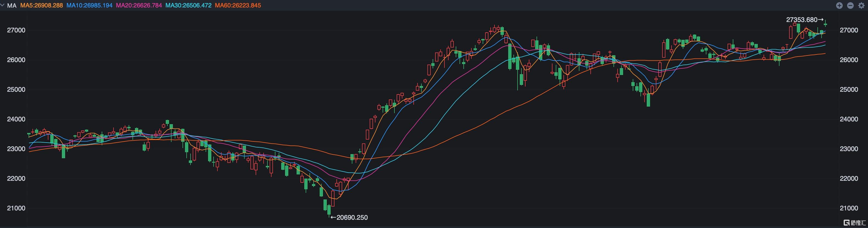Click the 27353.680 high price marker
The width and height of the screenshot is (868, 228).
coord(805,20)
